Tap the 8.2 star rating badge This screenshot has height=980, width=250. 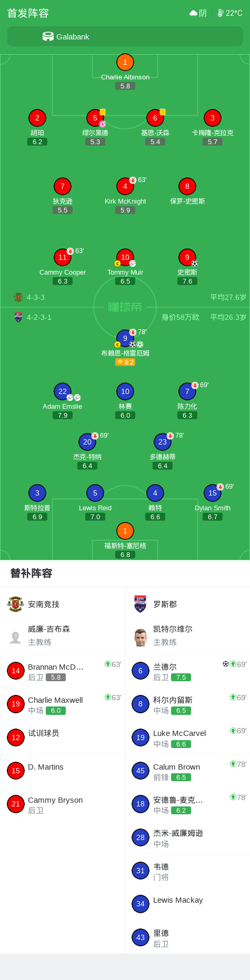[x=125, y=362]
